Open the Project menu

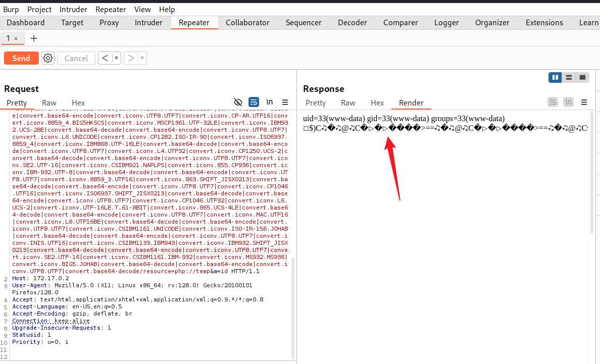point(39,9)
